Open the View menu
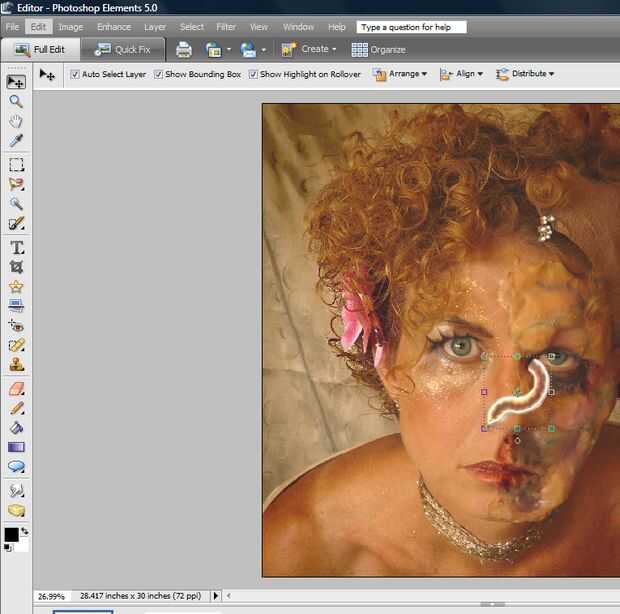The image size is (620, 614). tap(259, 27)
